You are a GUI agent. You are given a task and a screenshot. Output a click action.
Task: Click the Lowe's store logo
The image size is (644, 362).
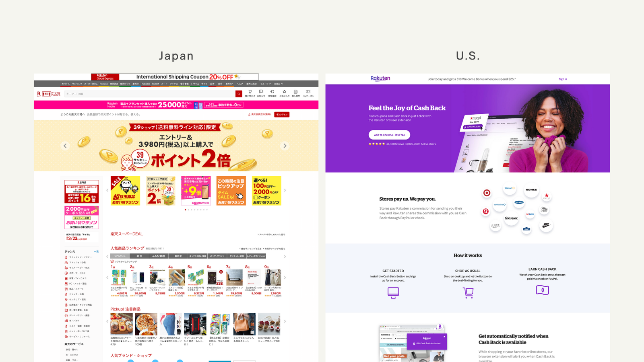[x=526, y=229]
